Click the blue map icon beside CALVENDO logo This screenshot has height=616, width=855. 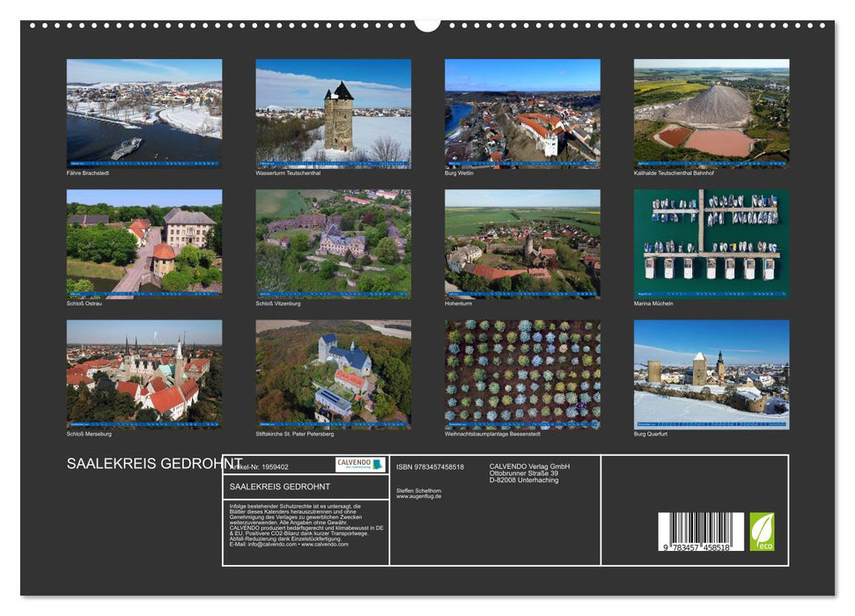[378, 464]
